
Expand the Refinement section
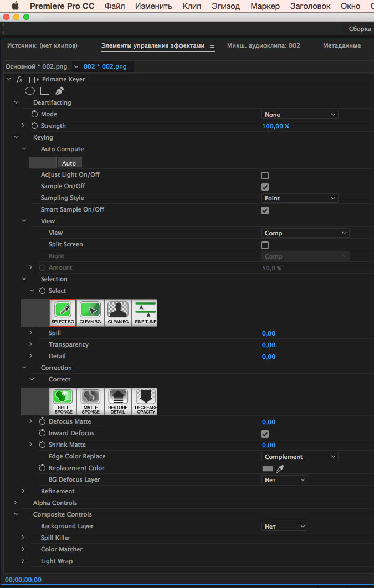(23, 491)
